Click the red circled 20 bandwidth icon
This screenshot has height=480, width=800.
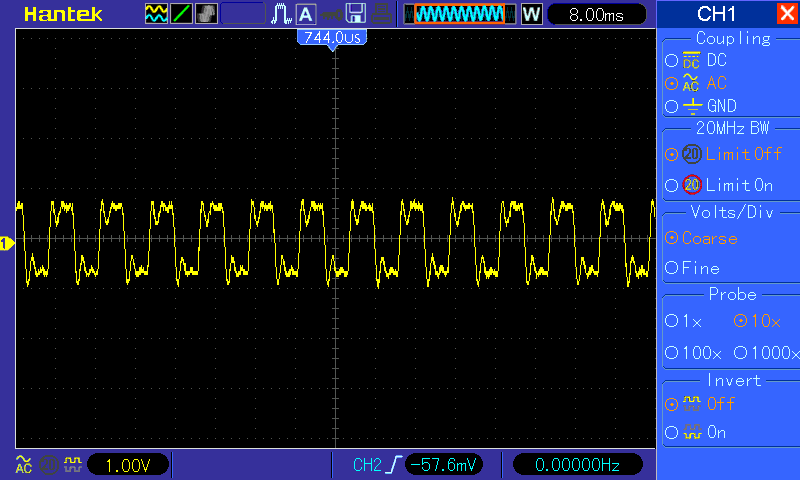tap(692, 185)
